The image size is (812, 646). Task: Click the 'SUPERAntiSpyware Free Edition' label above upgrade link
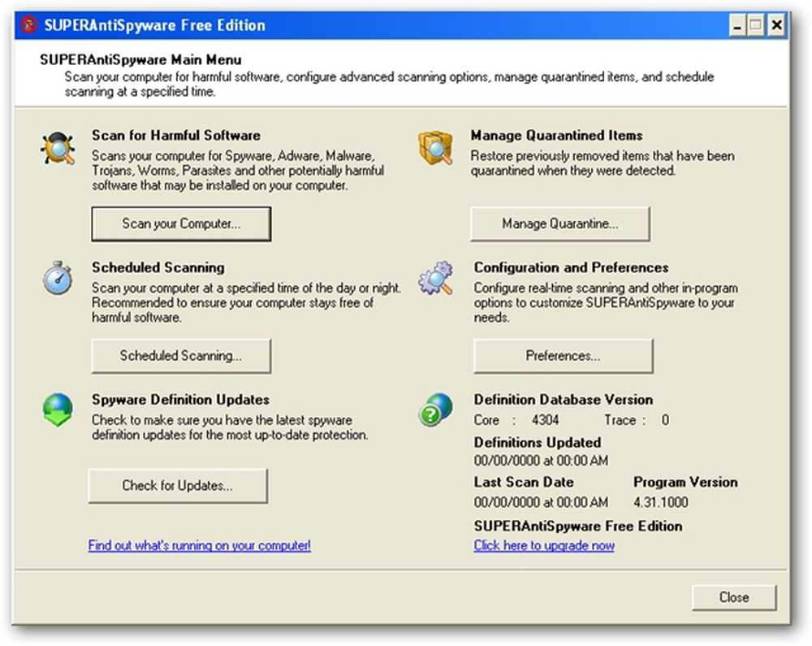click(578, 527)
